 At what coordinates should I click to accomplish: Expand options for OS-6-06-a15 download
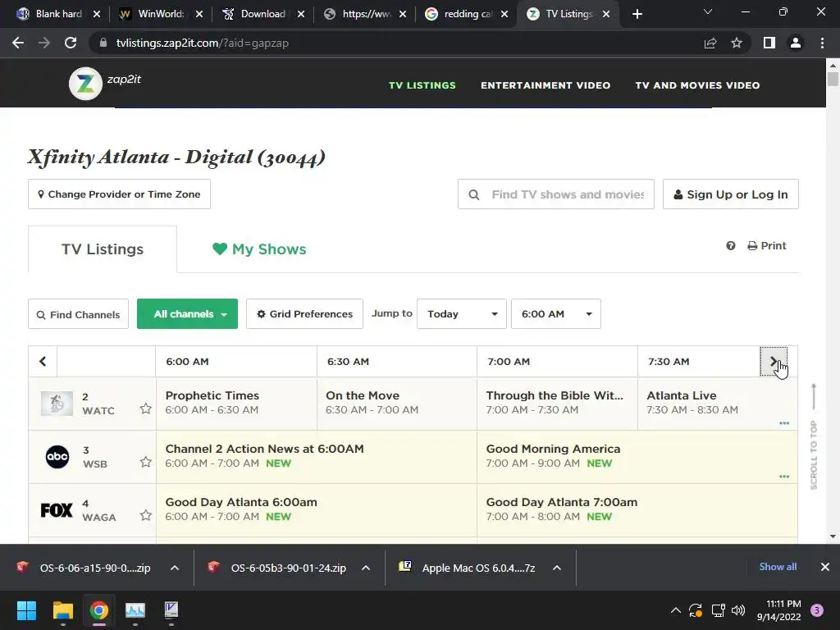coord(175,568)
